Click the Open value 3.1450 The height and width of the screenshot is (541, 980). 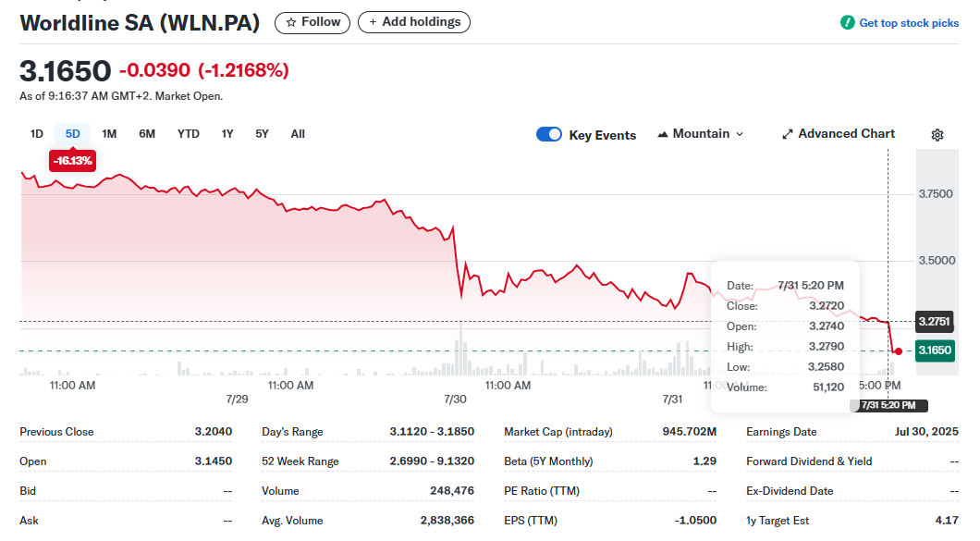(x=214, y=461)
